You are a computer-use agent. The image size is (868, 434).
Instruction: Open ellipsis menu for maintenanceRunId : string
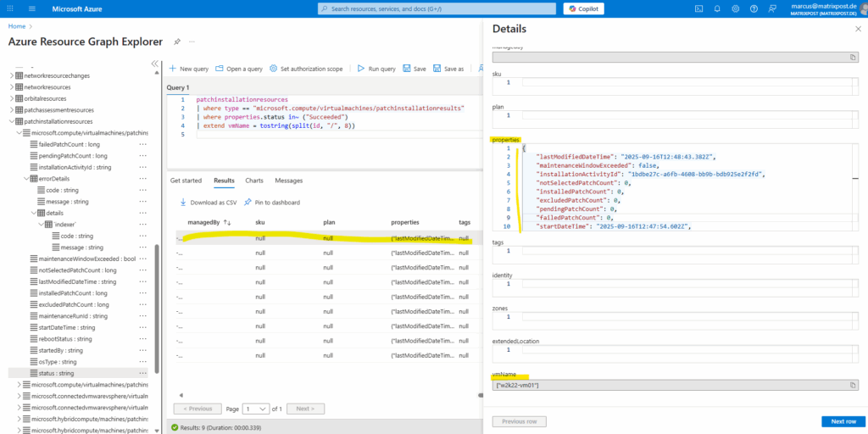point(143,316)
